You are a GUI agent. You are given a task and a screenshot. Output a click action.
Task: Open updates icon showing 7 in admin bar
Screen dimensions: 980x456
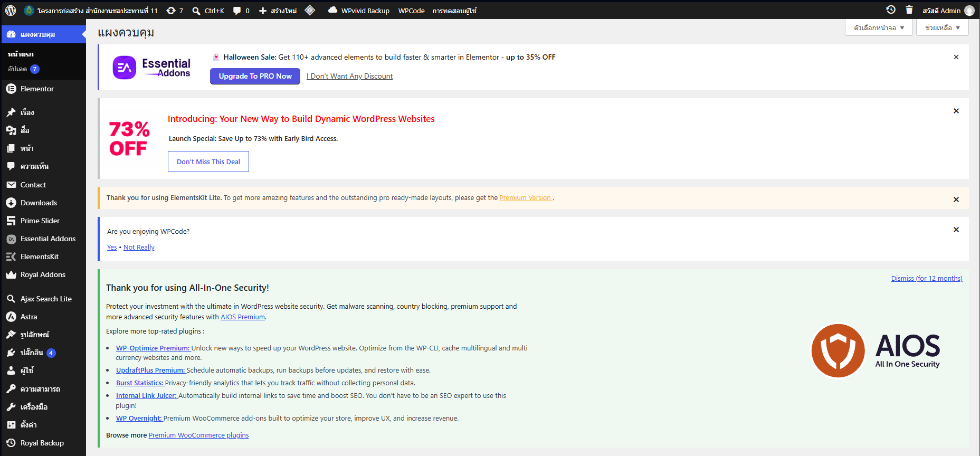point(175,11)
